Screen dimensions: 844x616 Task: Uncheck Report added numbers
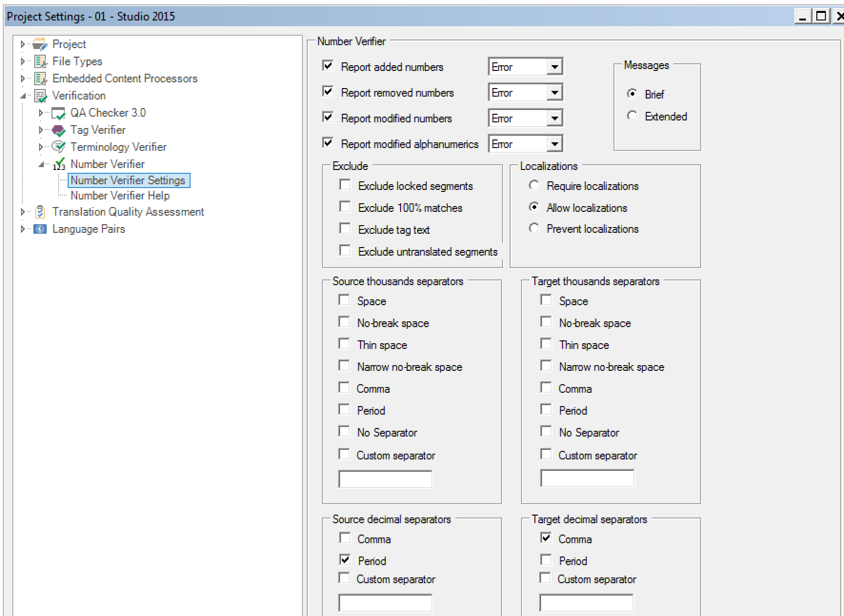[328, 66]
